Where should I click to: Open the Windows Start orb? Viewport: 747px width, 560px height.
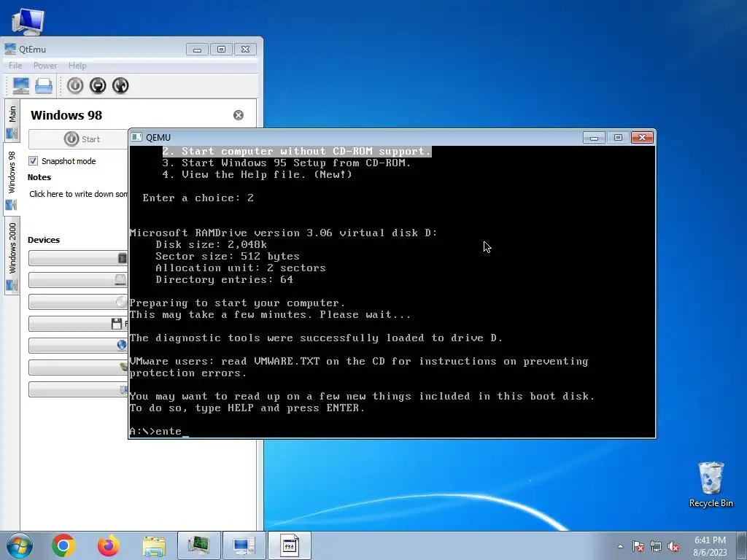coord(20,545)
